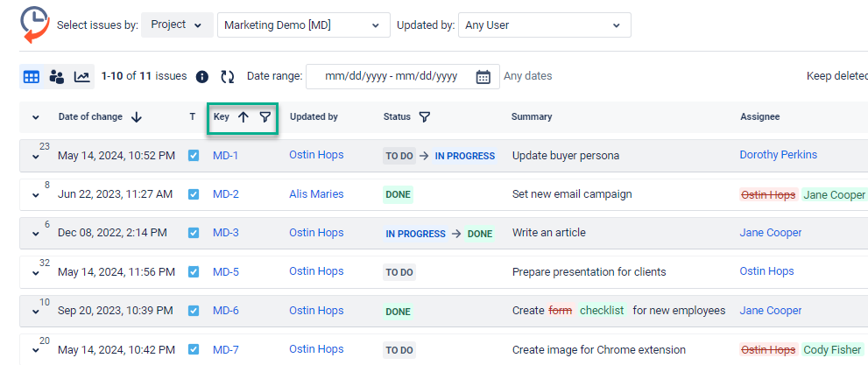Sort by Key using the up arrow

tap(243, 117)
